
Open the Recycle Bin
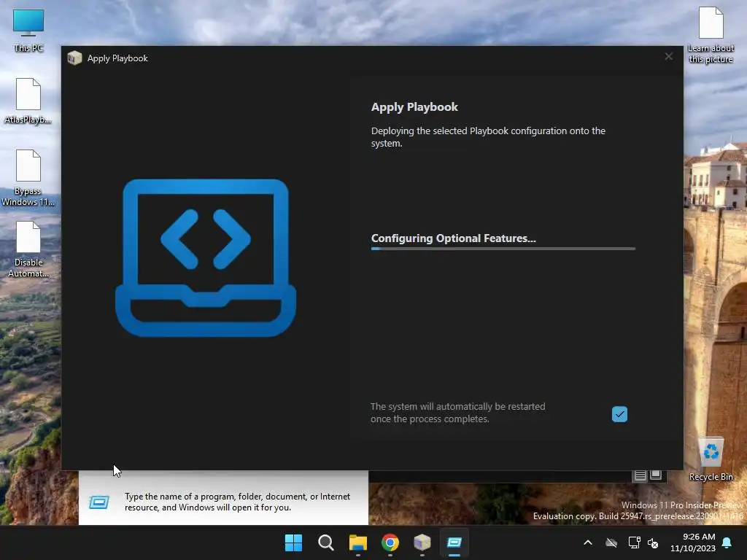pos(711,459)
